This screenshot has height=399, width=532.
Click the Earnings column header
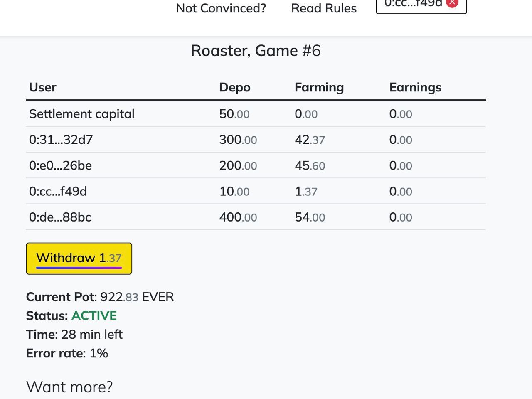[x=415, y=87]
